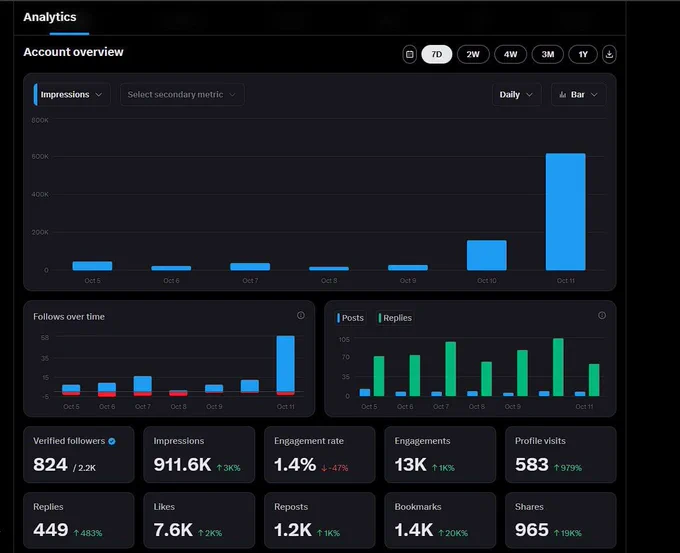Select the 1Y time range
The width and height of the screenshot is (680, 553).
pyautogui.click(x=583, y=54)
